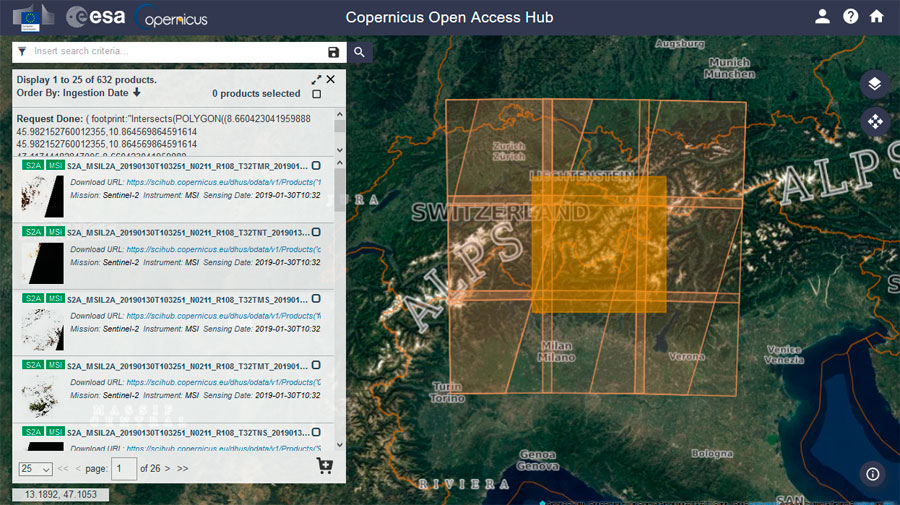Screen dimensions: 900x505
Task: Select product title S2A_MSIL2A T32TMR
Action: pos(188,166)
